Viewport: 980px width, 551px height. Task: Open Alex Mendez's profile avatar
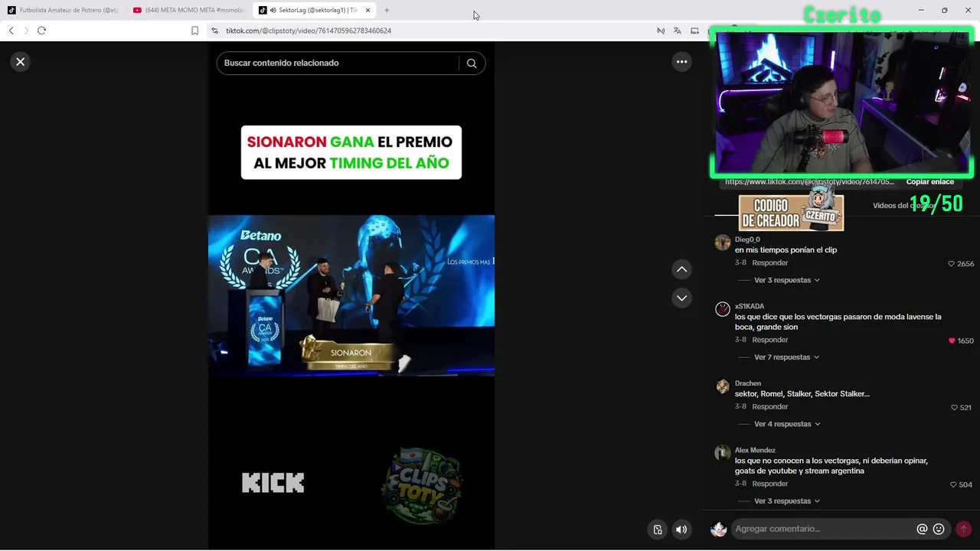coord(723,453)
